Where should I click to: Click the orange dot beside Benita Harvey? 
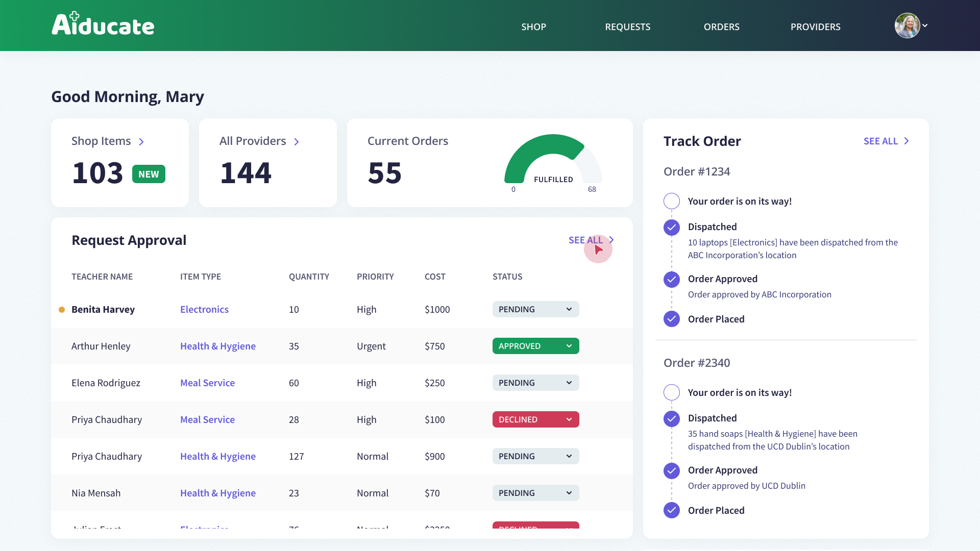[62, 310]
